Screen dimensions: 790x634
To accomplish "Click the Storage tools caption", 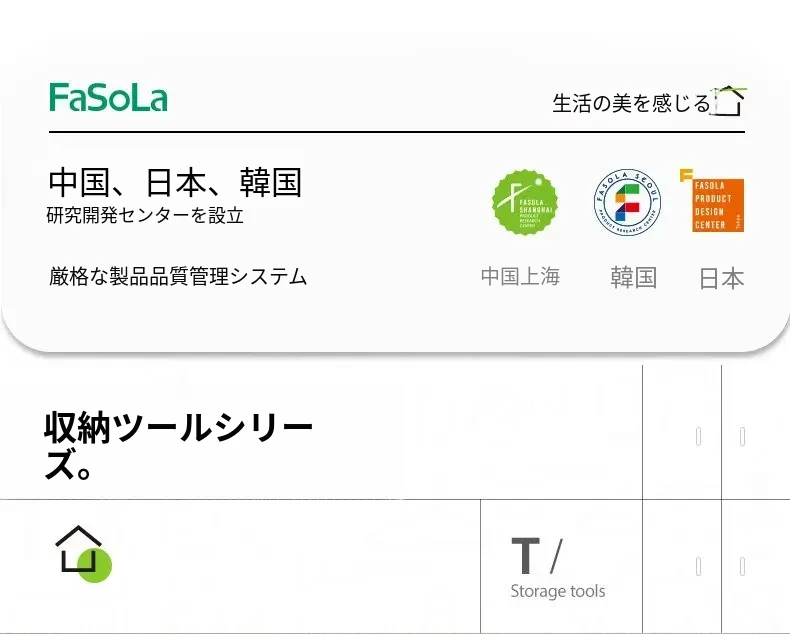I will tap(557, 591).
